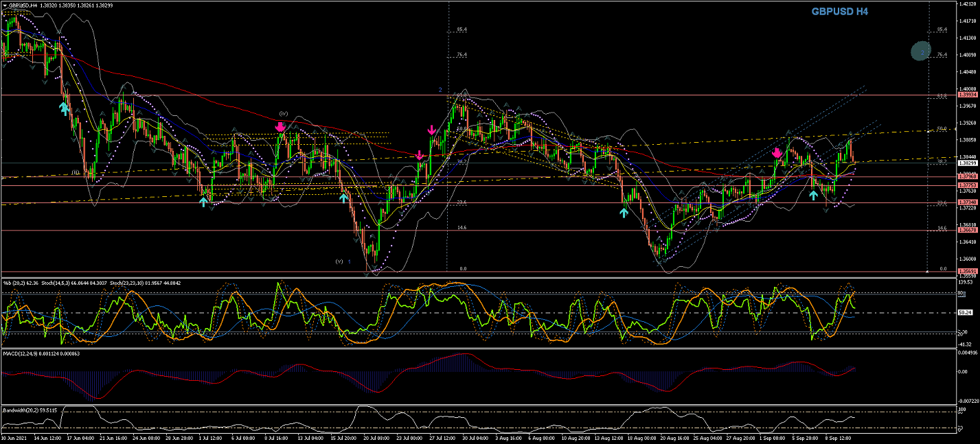Click the 10 Jun 2021 date on time axis
The height and width of the screenshot is (444, 980).
pos(14,437)
